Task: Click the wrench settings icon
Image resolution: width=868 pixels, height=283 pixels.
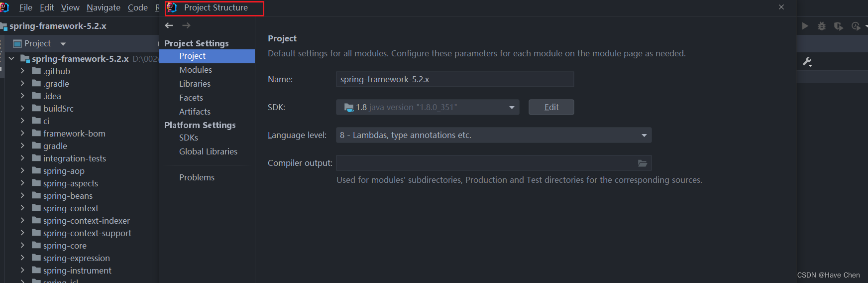Action: 807,62
